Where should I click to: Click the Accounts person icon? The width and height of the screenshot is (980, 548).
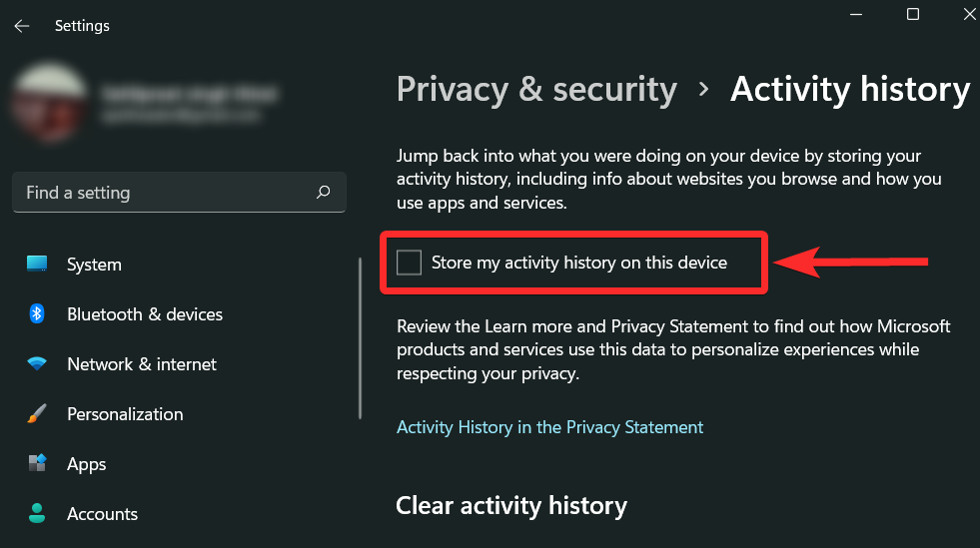37,514
